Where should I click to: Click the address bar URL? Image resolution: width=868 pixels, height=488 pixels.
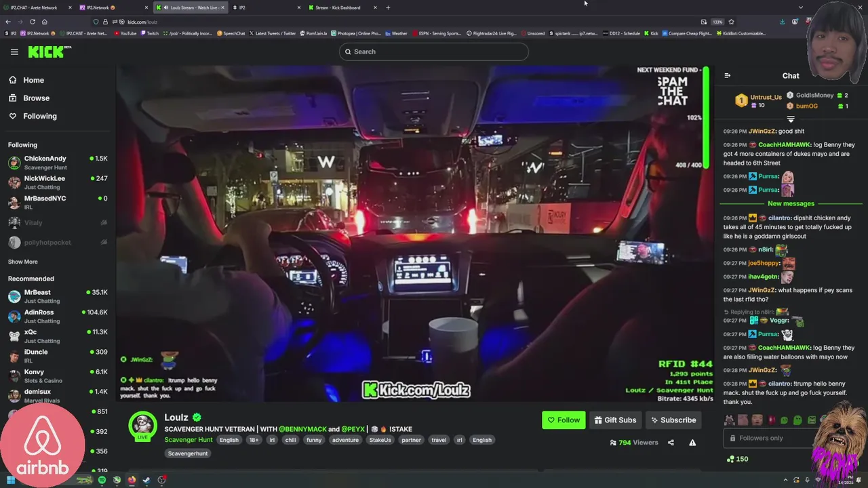pyautogui.click(x=142, y=22)
